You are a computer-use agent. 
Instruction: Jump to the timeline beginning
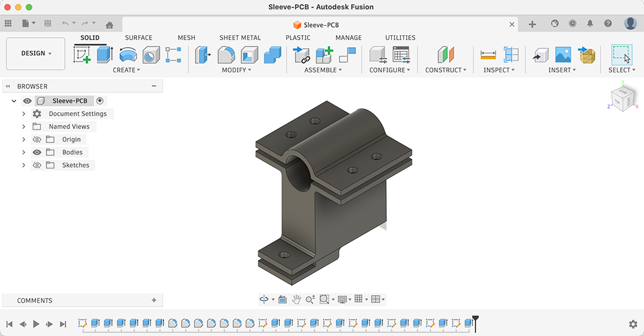(x=9, y=324)
